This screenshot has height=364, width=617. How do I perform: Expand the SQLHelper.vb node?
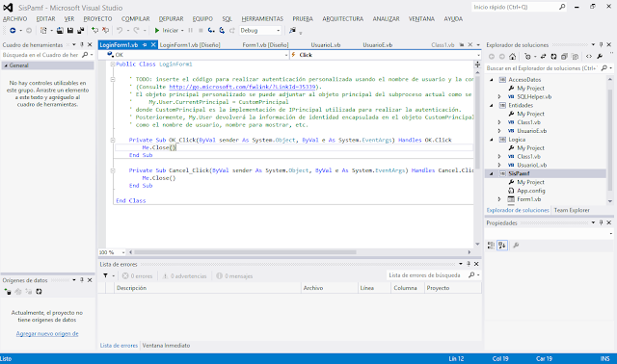pos(499,96)
